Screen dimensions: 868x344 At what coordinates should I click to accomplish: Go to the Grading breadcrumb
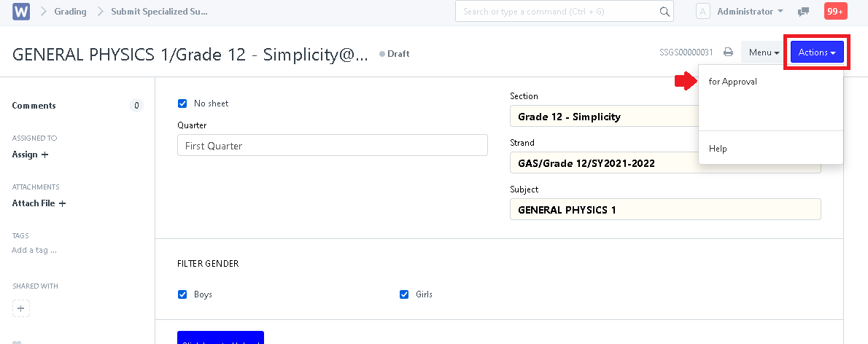click(70, 12)
